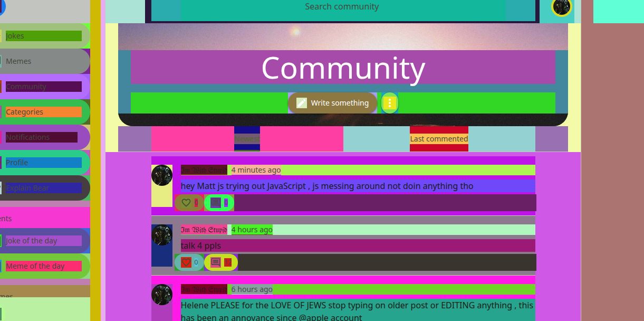Open Meme of the day
The width and height of the screenshot is (644, 321).
pyautogui.click(x=43, y=266)
